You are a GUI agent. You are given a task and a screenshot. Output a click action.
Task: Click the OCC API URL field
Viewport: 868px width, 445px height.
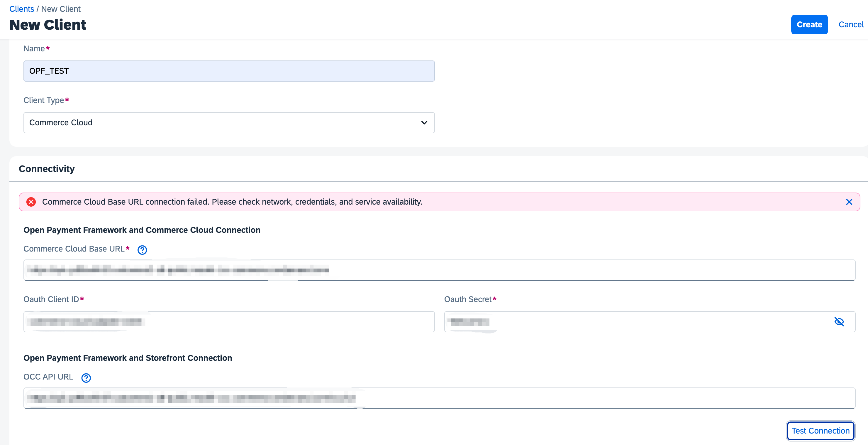coord(439,398)
